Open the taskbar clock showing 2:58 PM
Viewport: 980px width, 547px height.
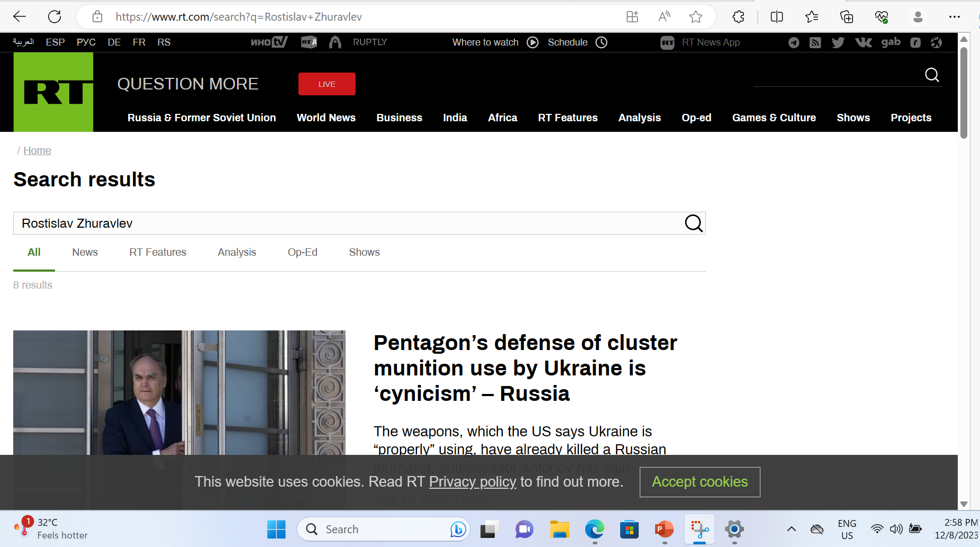coord(956,529)
